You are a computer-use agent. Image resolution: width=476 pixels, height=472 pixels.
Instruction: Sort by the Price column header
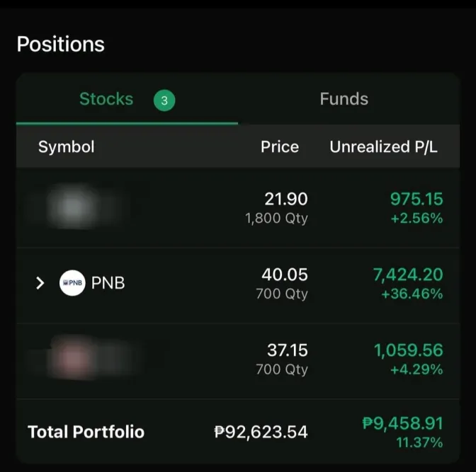(280, 147)
